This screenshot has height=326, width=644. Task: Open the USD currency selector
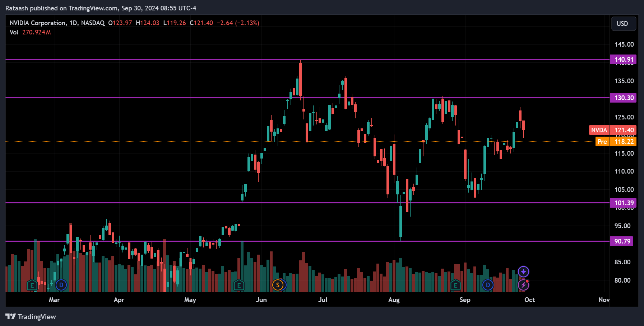click(x=624, y=24)
